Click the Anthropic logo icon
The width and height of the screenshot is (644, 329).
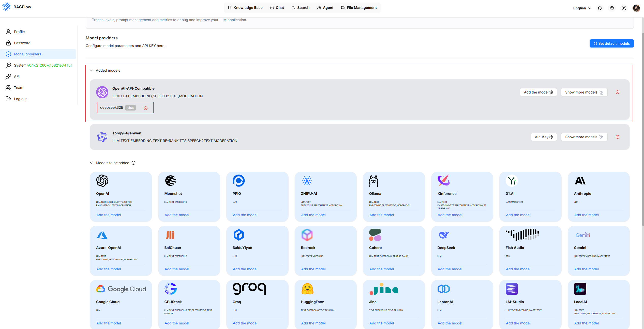[580, 181]
